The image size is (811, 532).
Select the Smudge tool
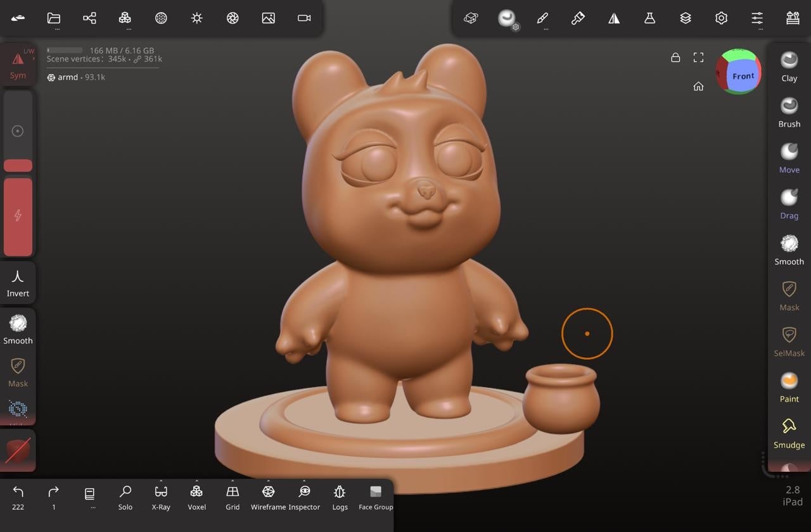point(789,433)
